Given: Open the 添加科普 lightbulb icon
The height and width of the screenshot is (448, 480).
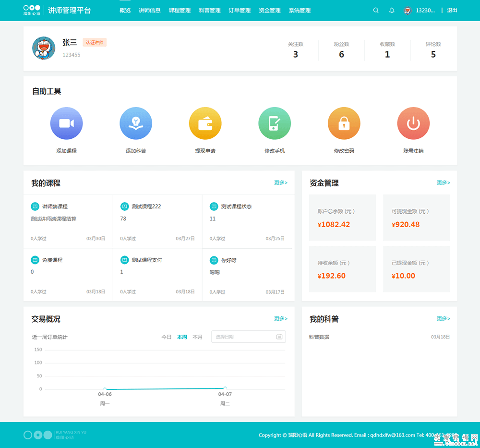Looking at the screenshot, I should tap(136, 123).
